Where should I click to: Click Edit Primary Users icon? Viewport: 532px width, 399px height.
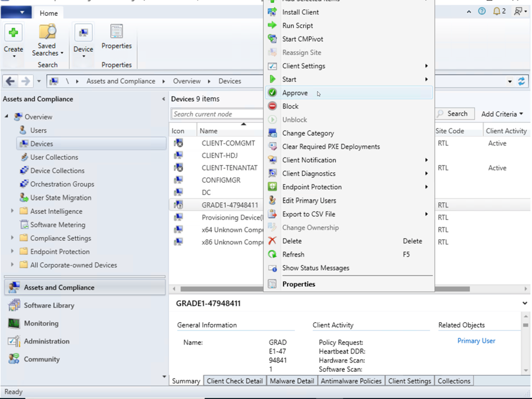[272, 201]
